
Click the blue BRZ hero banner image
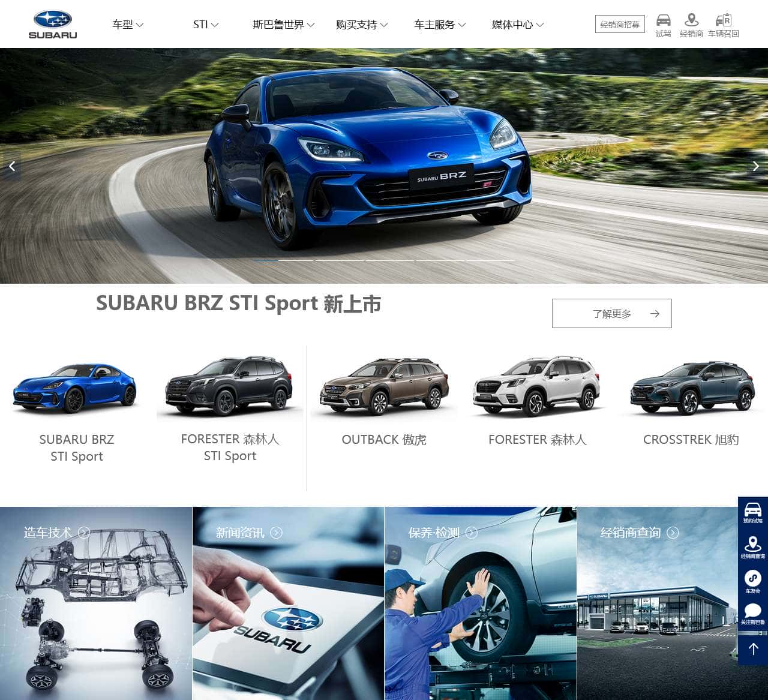(x=384, y=166)
